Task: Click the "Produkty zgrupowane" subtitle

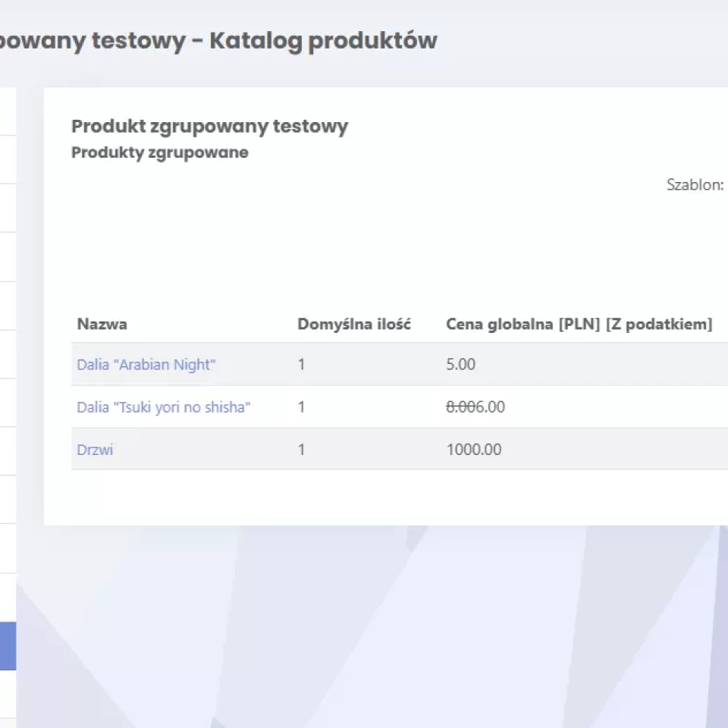Action: coord(159,152)
